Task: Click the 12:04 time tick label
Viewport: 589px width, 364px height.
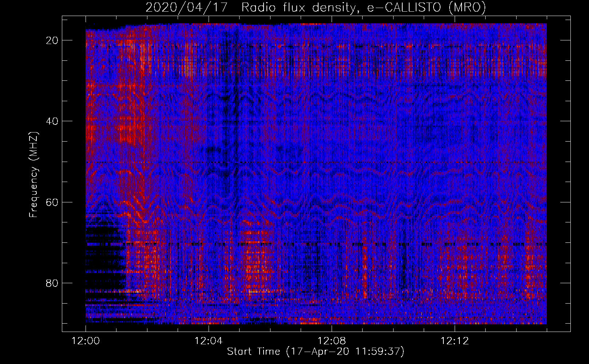Action: 209,341
